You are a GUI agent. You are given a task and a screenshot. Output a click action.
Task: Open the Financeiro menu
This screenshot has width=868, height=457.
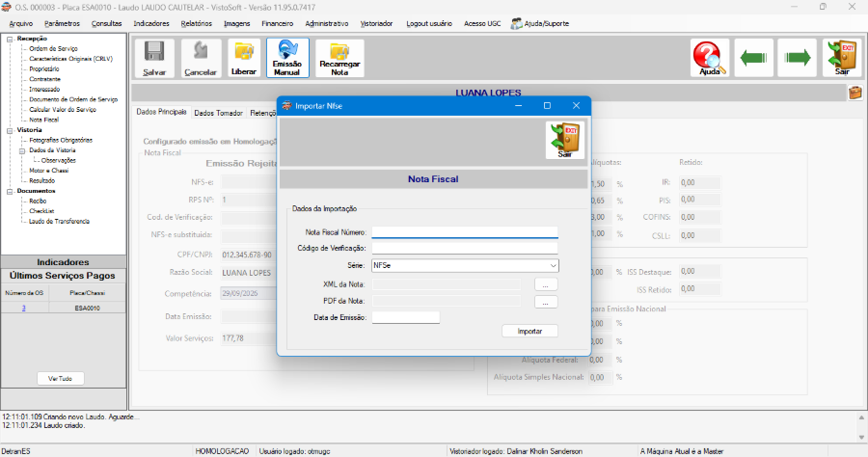[278, 24]
